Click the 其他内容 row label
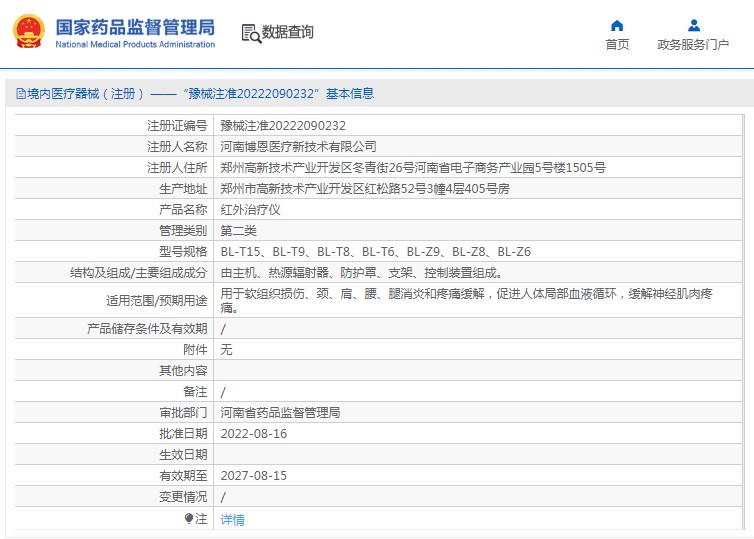The height and width of the screenshot is (539, 754). tap(183, 370)
